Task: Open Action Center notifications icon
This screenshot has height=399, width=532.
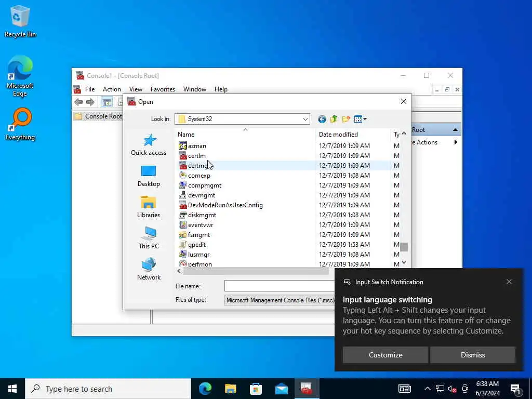Action: click(x=516, y=389)
